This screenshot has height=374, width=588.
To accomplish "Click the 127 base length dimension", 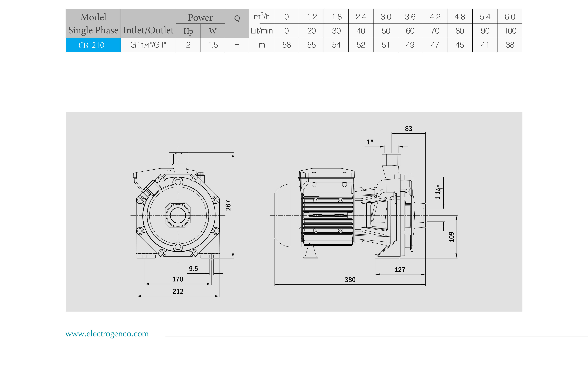I will (400, 270).
